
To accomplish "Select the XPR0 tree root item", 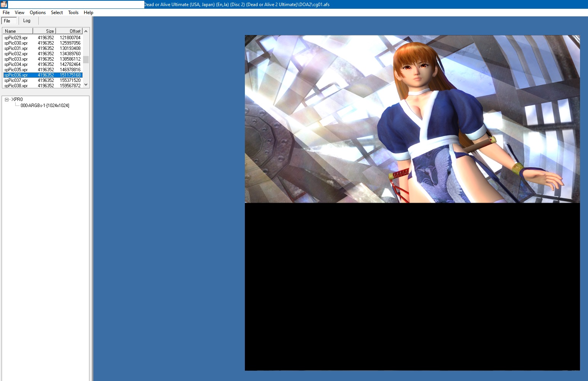I will tap(17, 99).
